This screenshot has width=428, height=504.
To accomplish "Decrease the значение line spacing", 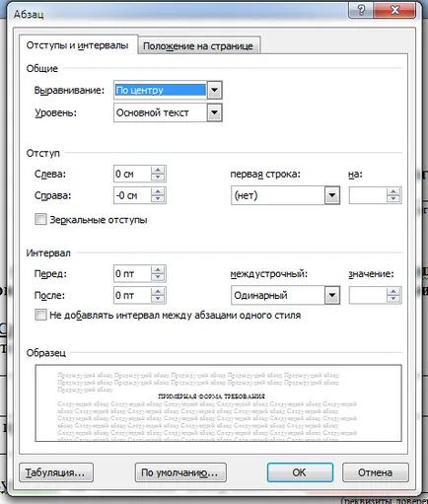I will [393, 299].
